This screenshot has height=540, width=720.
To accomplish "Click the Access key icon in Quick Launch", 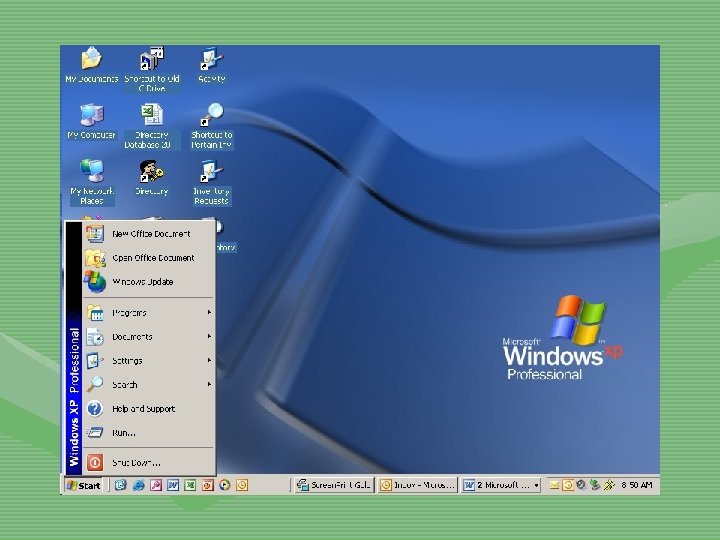I will coord(156,485).
